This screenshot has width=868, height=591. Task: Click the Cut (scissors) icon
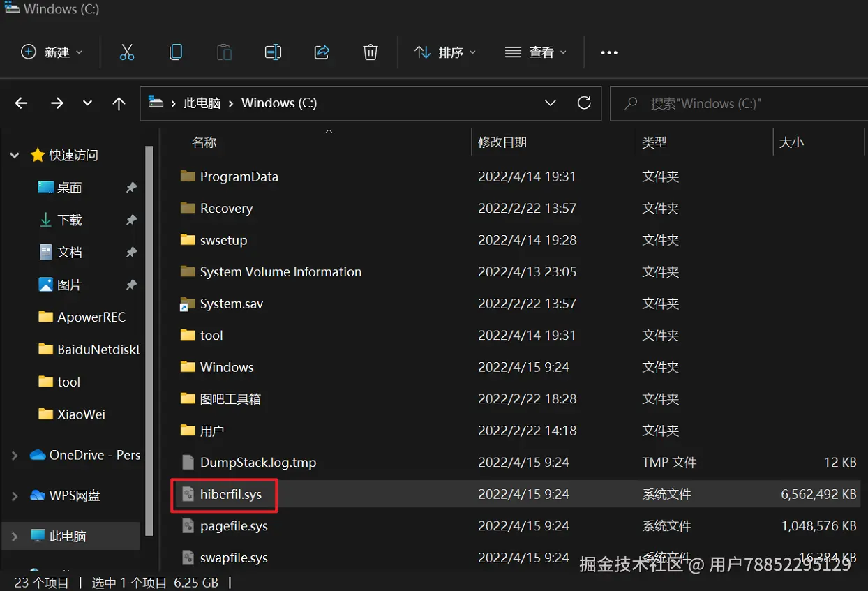[x=127, y=52]
